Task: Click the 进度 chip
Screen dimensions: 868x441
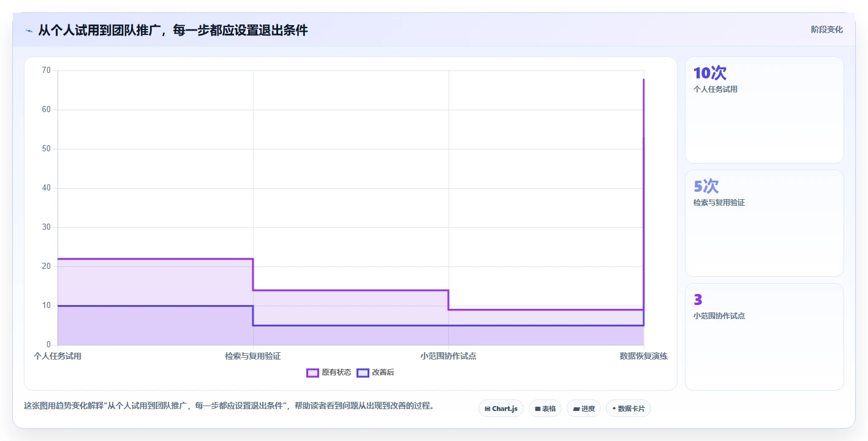Action: pyautogui.click(x=584, y=409)
